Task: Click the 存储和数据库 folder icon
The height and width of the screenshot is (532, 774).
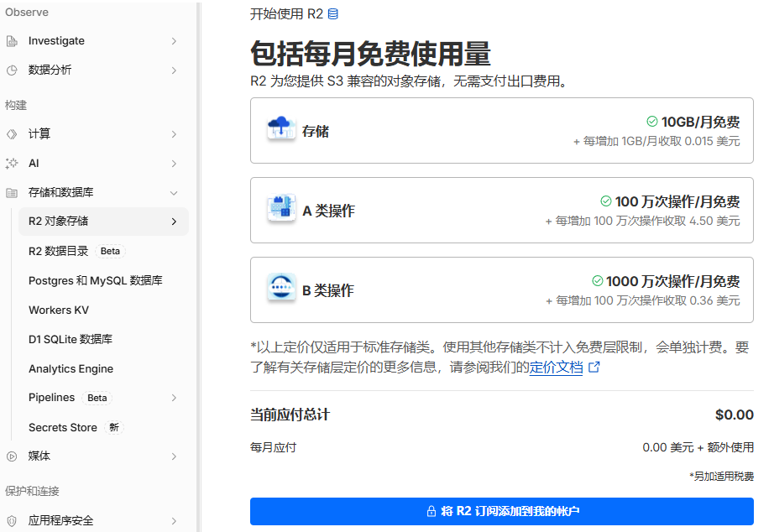Action: click(x=12, y=193)
